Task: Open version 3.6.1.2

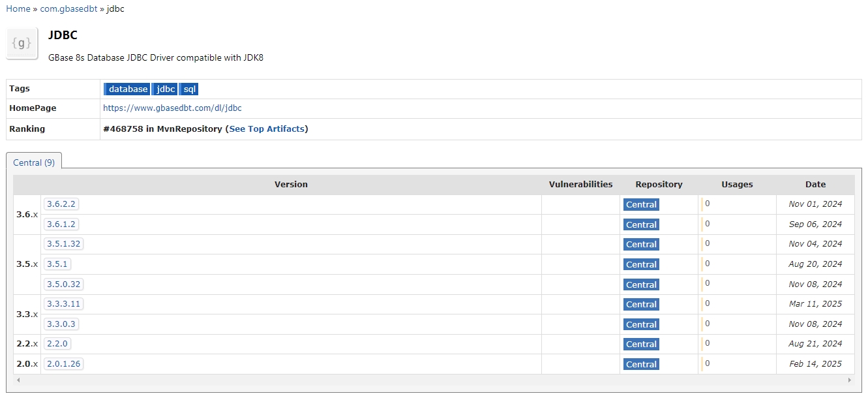Action: 61,224
